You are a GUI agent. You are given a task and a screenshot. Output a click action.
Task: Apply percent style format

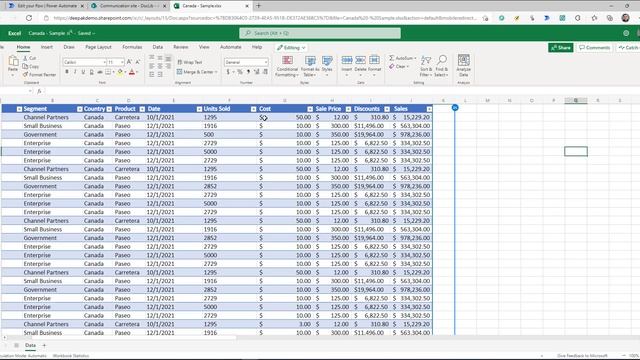coord(240,72)
